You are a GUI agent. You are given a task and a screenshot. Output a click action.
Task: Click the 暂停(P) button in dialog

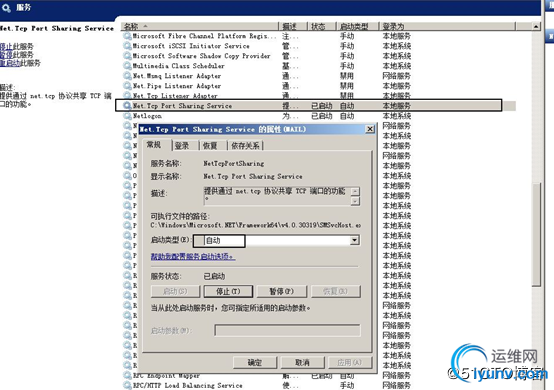pyautogui.click(x=282, y=291)
